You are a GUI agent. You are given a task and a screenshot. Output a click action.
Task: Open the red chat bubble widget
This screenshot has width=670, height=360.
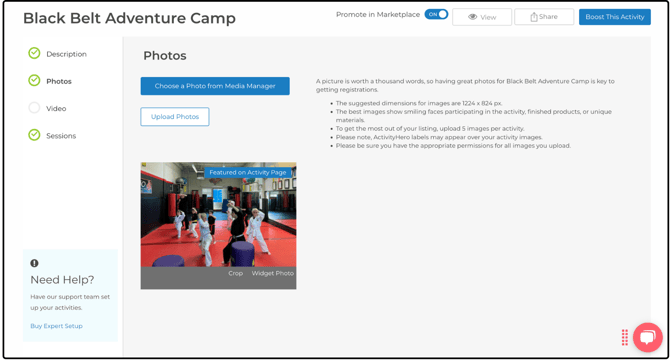tap(648, 337)
